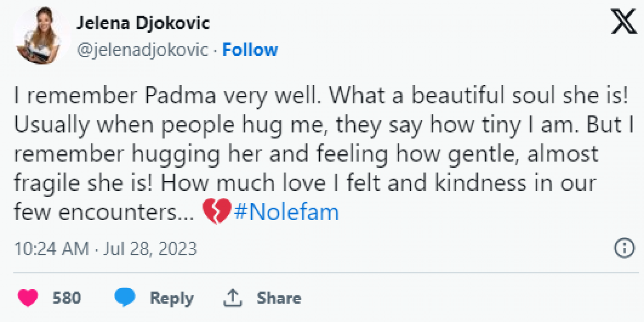Open the X logo link
This screenshot has width=644, height=322.
tap(623, 21)
